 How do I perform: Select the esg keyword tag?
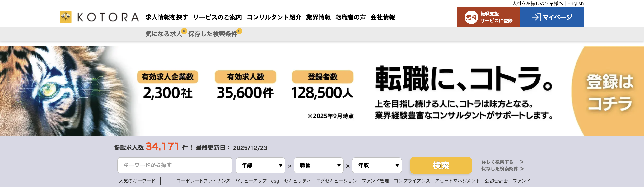click(275, 181)
